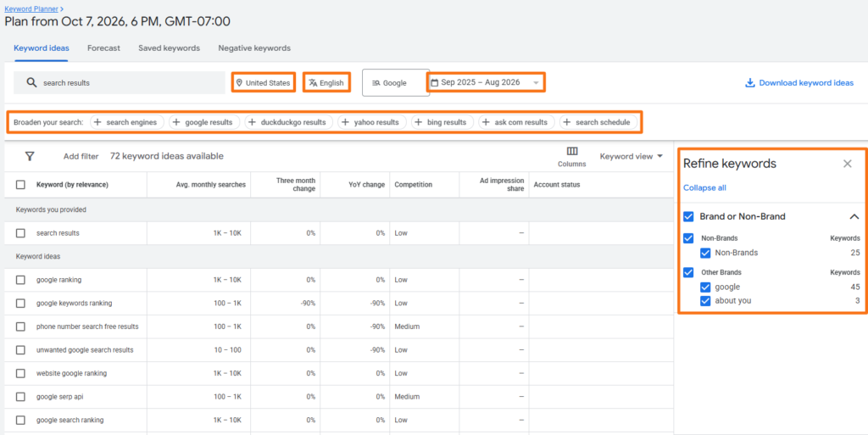The image size is (868, 435).
Task: Click the Account status column header
Action: point(556,185)
